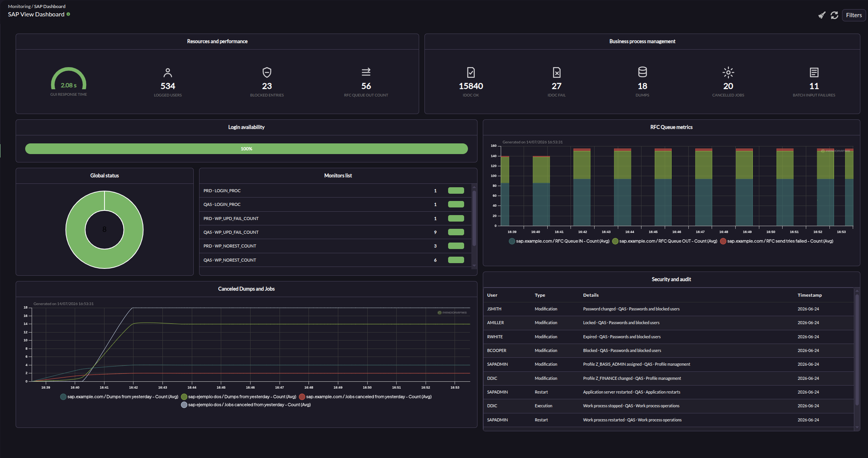Toggle RFC send tries failed legend entry
The width and height of the screenshot is (868, 458).
776,241
